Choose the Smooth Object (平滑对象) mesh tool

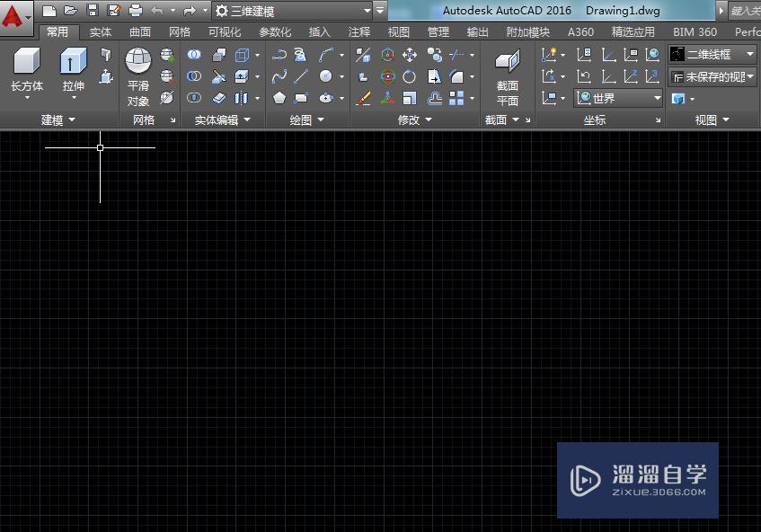(x=138, y=62)
